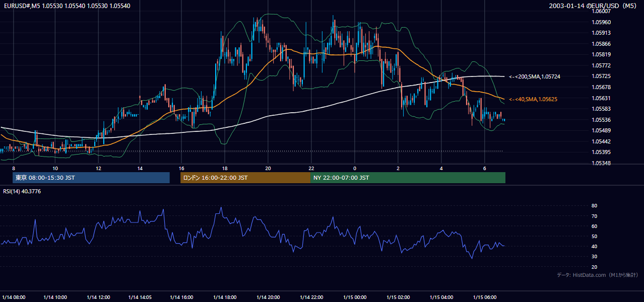Click price level 1.05678 on axis
Screen dimensions: 644x302
602,87
